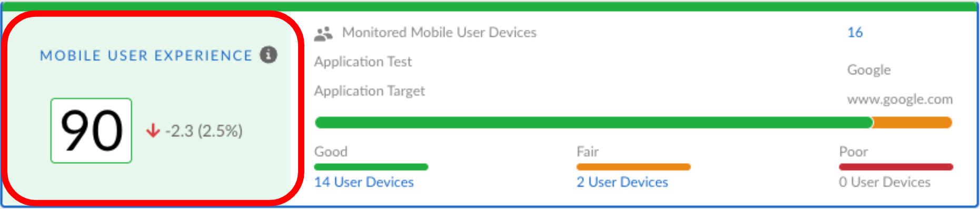This screenshot has width=980, height=209.
Task: Click the orange bar under Fair
Action: coord(633,167)
